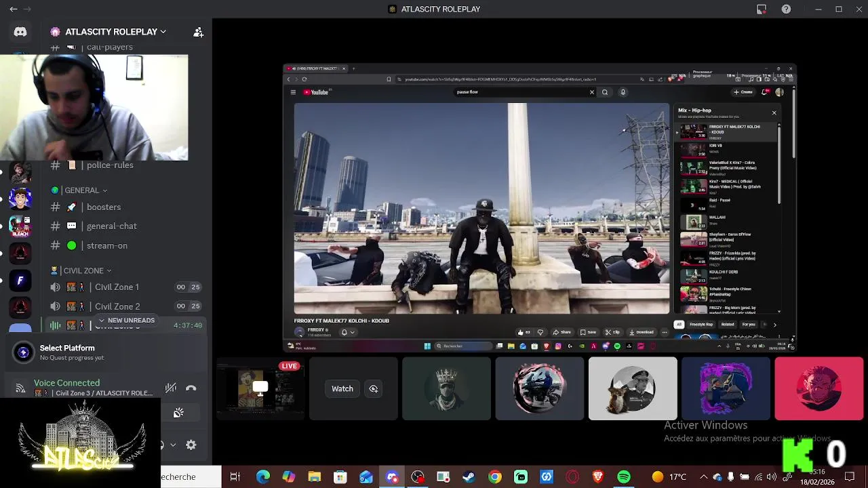The height and width of the screenshot is (488, 868).
Task: Select the purple avatar participant tile
Action: [726, 389]
